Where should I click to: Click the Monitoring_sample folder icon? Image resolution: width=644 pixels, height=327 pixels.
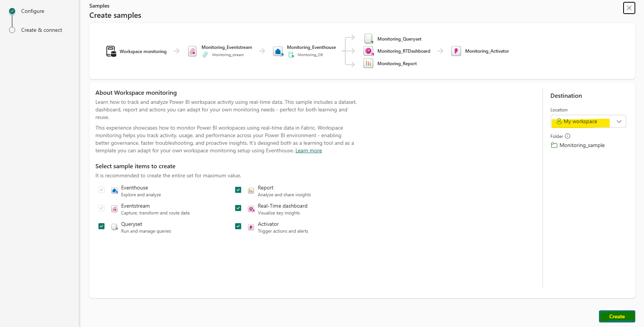554,145
